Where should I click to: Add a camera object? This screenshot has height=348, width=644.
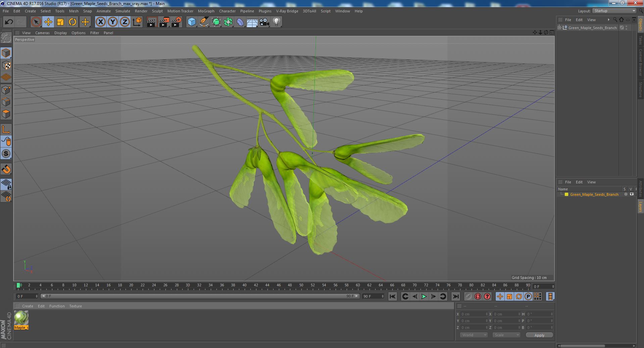(x=264, y=22)
